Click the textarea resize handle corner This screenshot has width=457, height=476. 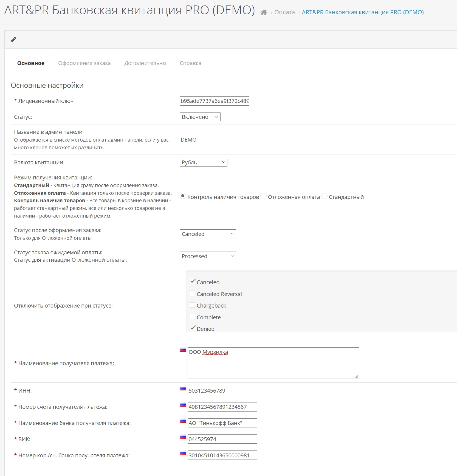(x=357, y=377)
